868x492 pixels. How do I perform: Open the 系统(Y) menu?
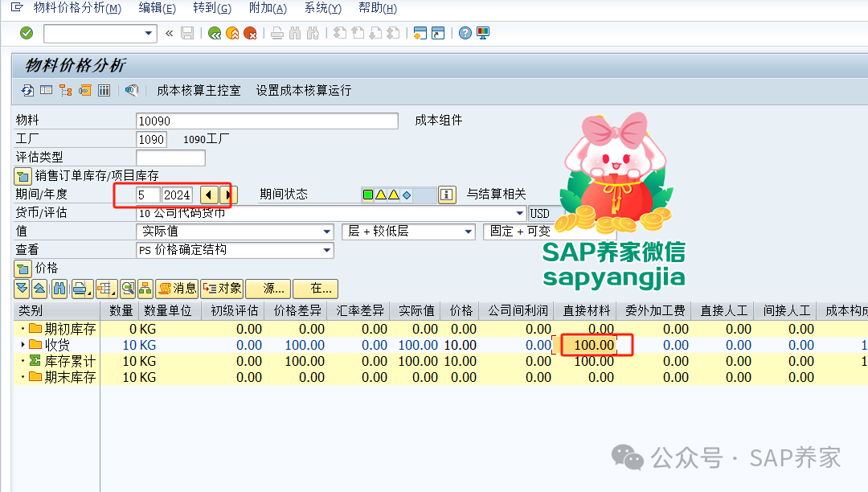point(323,8)
